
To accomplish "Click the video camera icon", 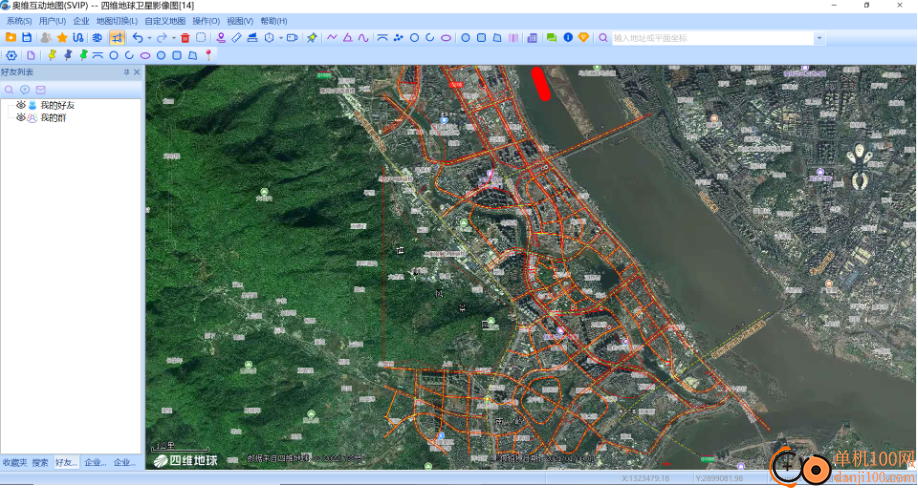I will (x=292, y=37).
